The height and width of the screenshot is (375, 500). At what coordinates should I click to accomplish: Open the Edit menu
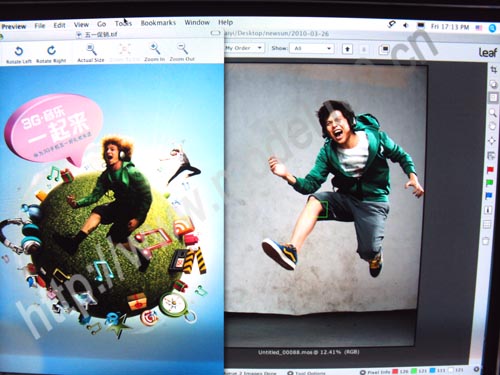(x=59, y=25)
